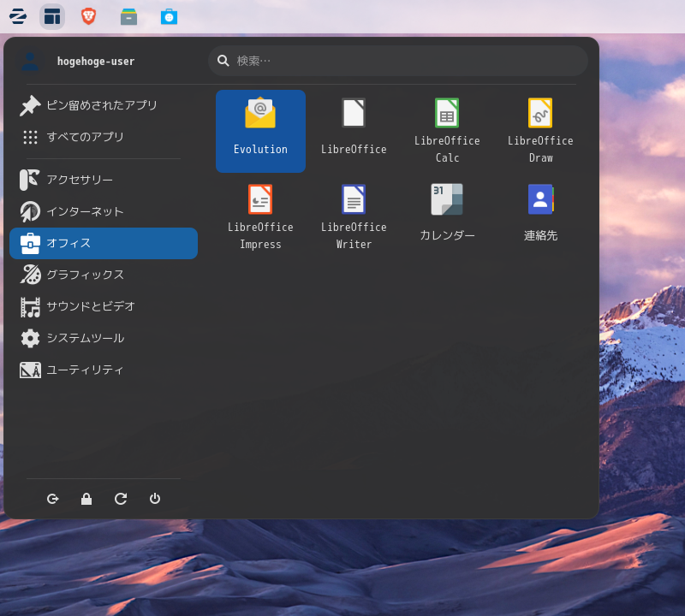
Task: Launch the 連絡先 contacts app
Action: 540,217
